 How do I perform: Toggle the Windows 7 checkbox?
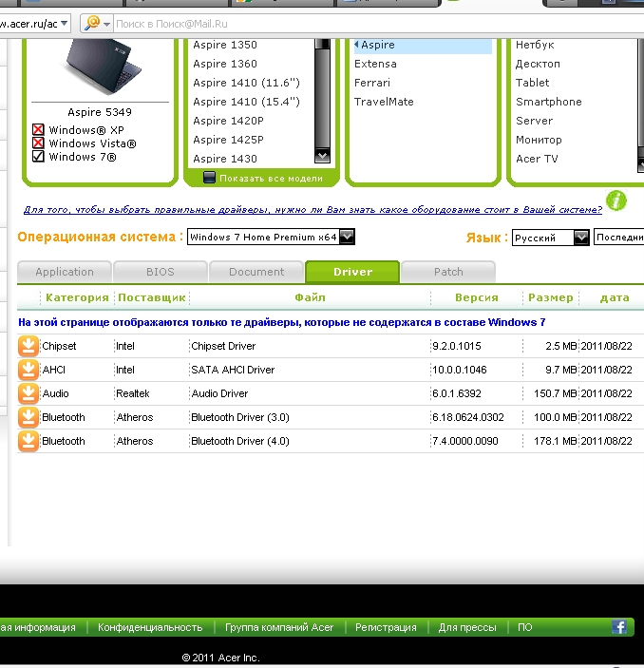click(x=38, y=157)
